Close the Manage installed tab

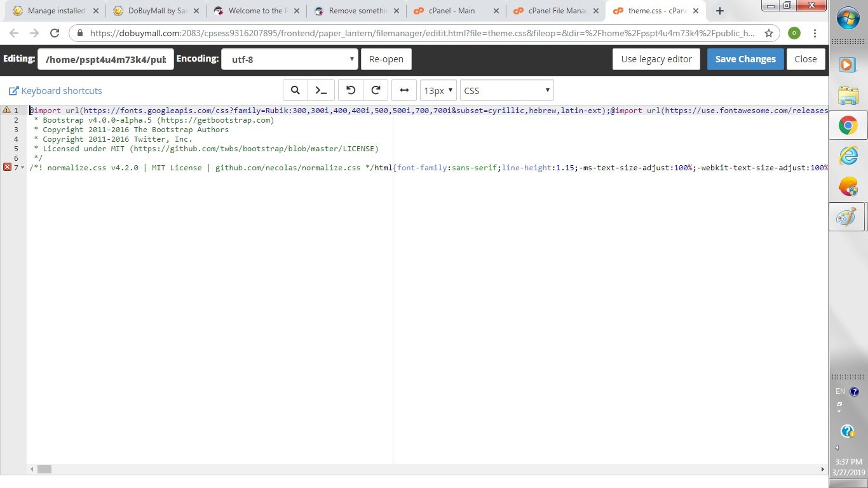96,11
